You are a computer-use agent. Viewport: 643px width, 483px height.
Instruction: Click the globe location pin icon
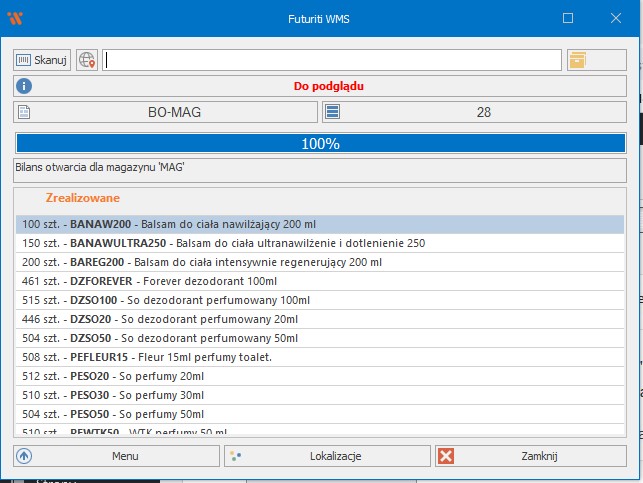click(87, 60)
